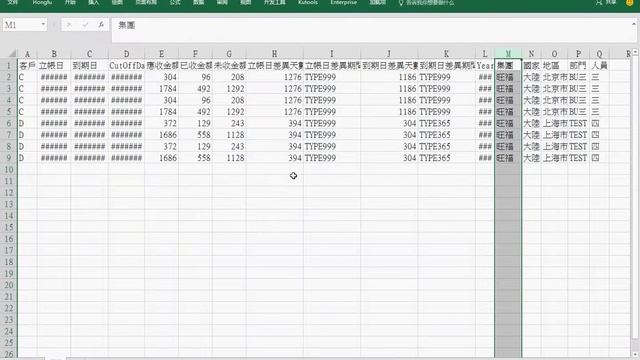Select row 6 header
The image size is (640, 360).
(x=9, y=123)
